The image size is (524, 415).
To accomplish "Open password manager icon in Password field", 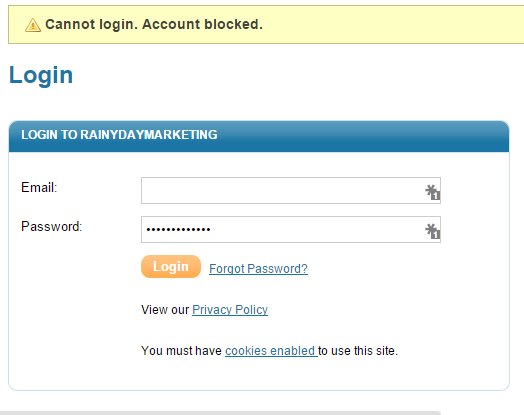I will (432, 231).
